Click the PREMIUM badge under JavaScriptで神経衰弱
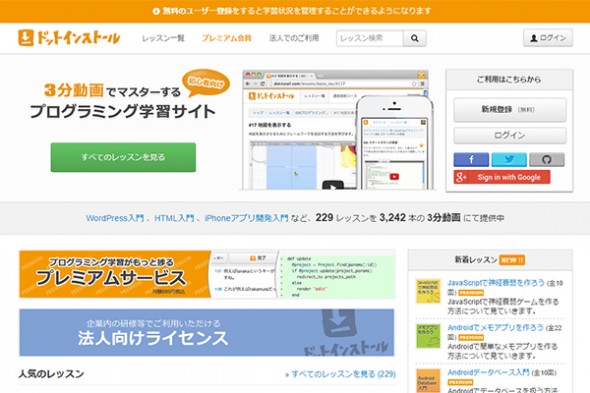This screenshot has width=590, height=393. [471, 292]
